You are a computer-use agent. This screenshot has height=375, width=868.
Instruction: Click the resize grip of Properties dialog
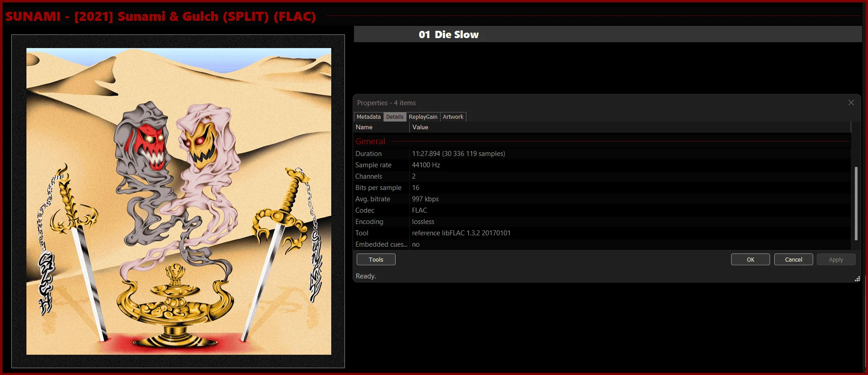click(857, 279)
